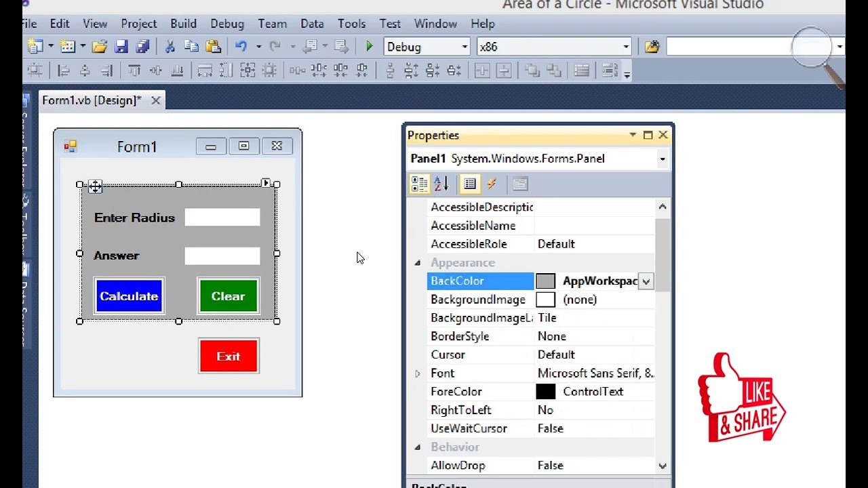Click the Enter Radius text box

[222, 218]
